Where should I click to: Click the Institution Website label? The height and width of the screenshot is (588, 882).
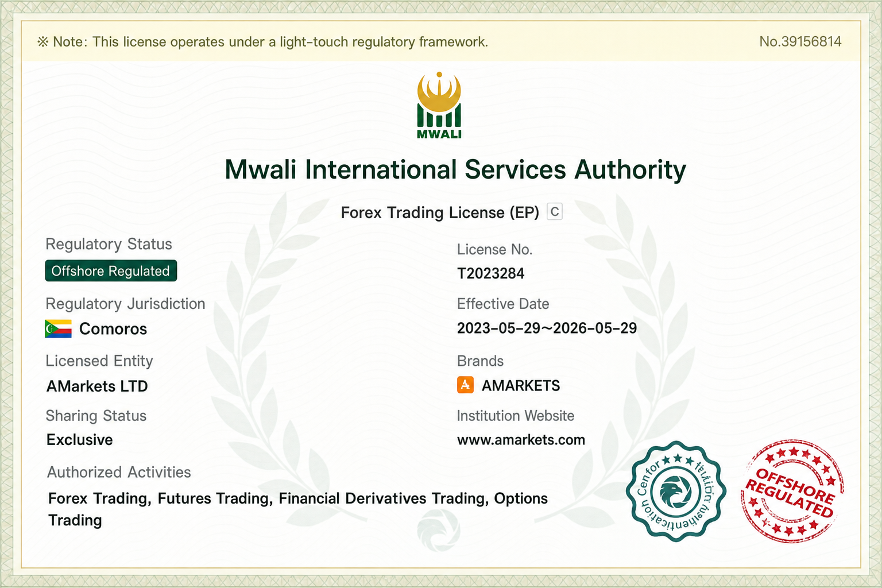click(x=516, y=416)
